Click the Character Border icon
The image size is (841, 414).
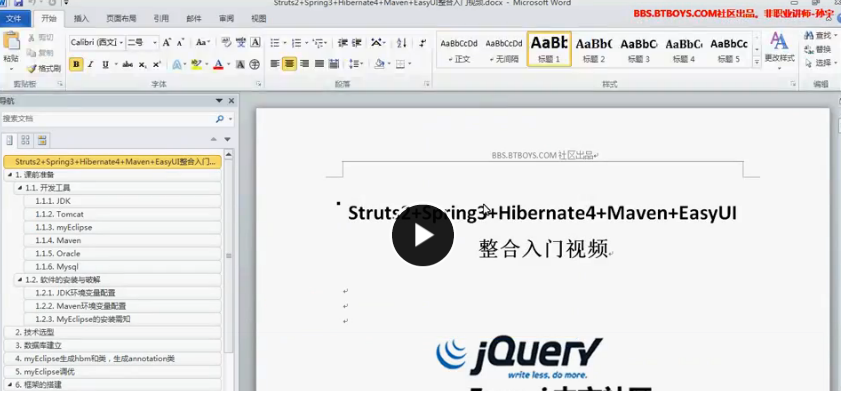[255, 42]
